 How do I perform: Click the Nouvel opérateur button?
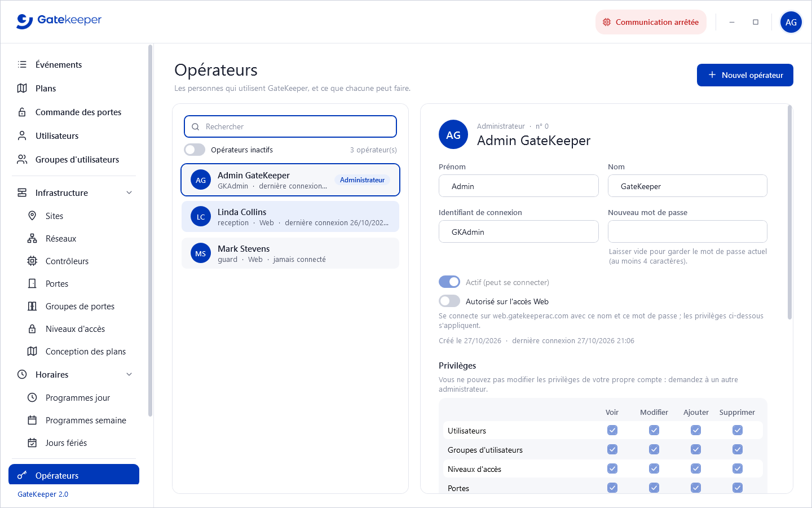click(745, 75)
